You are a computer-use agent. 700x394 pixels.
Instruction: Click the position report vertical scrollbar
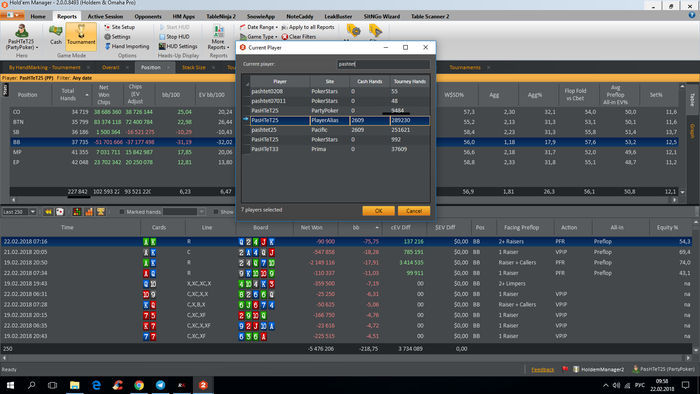pos(682,139)
